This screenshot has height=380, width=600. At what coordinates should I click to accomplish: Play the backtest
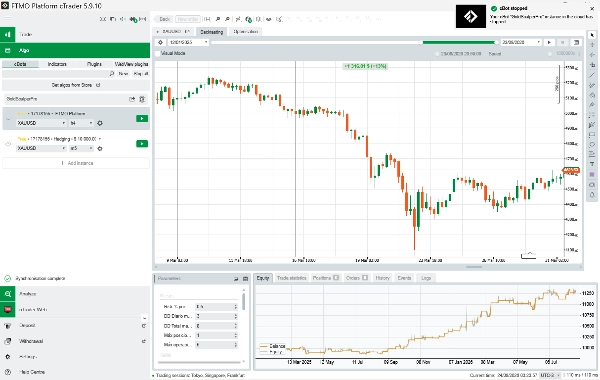pyautogui.click(x=549, y=42)
